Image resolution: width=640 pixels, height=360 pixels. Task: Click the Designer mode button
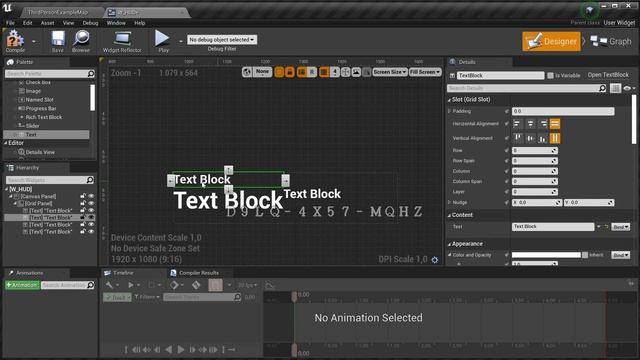tap(551, 41)
